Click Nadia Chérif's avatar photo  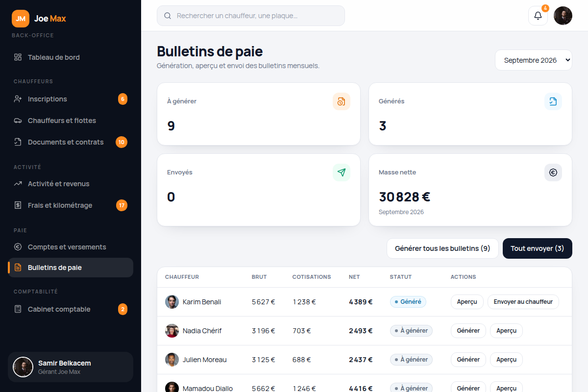[172, 331]
